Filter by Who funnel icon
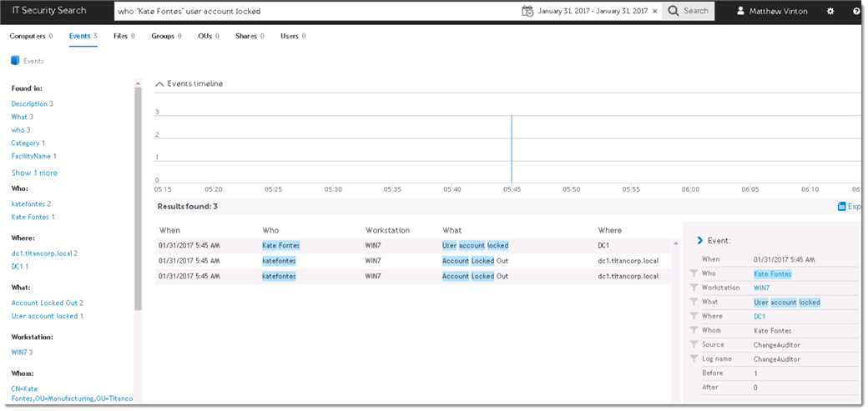This screenshot has height=411, width=868. pos(694,273)
